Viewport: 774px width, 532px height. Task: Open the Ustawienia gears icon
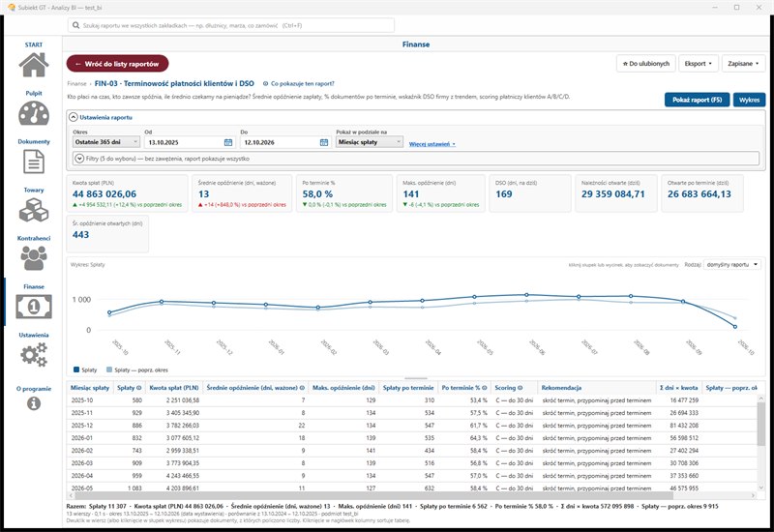pyautogui.click(x=34, y=355)
